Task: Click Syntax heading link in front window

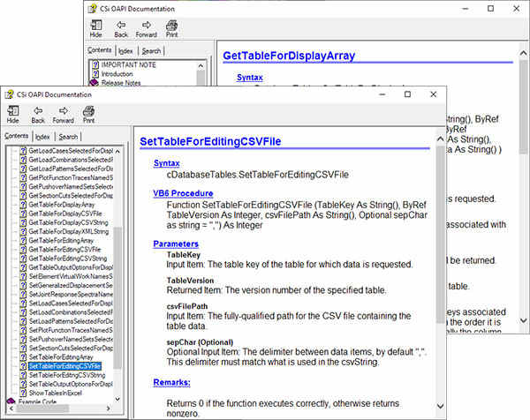Action: [167, 163]
